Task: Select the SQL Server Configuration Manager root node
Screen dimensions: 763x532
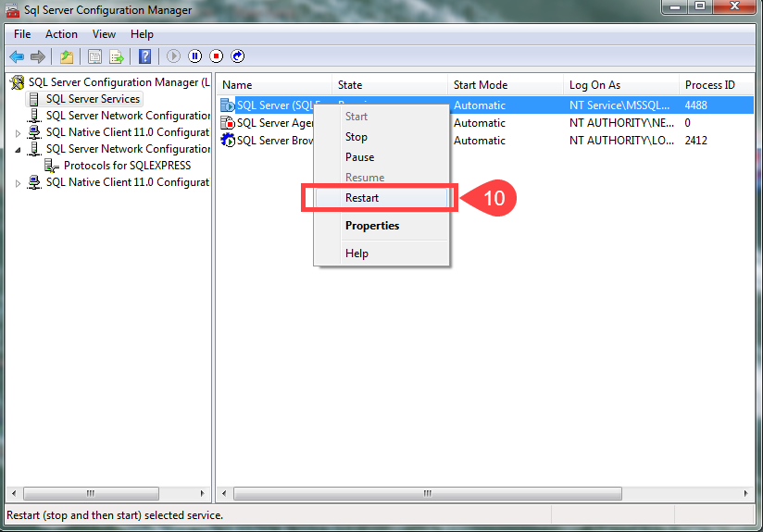Action: (x=119, y=82)
